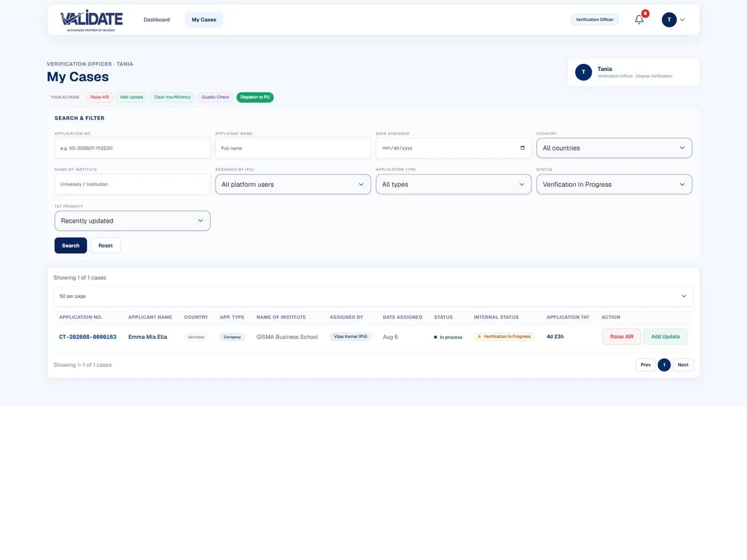Click the Search button
Screen dimensions: 747x560
point(70,245)
